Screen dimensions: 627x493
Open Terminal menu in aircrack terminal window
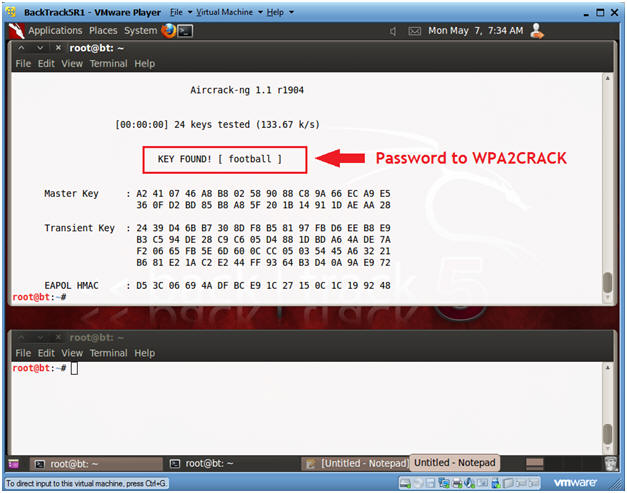(108, 64)
